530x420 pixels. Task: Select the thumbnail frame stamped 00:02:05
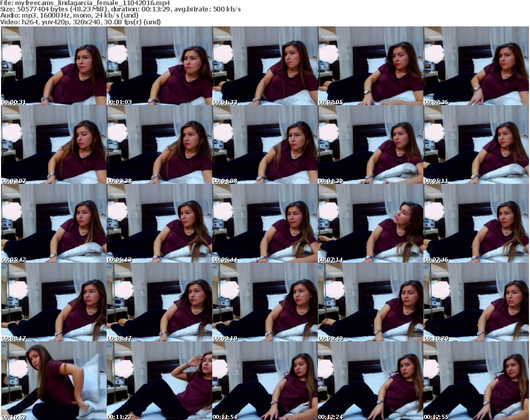click(371, 66)
